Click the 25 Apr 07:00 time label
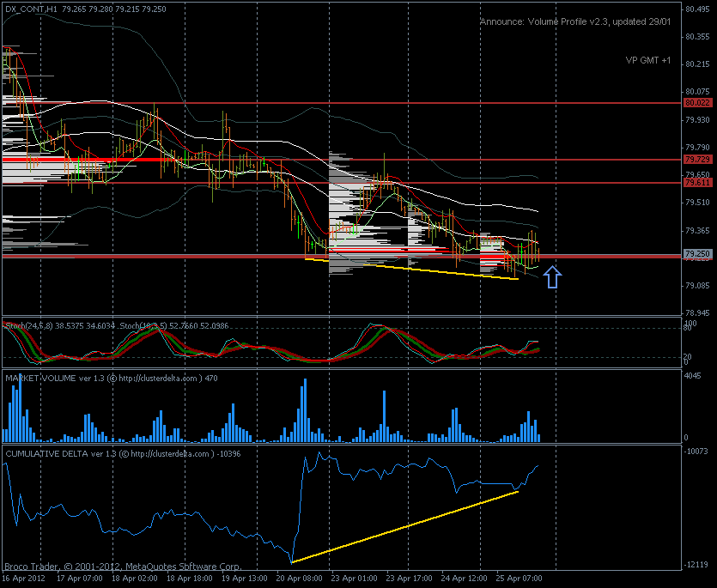This screenshot has width=717, height=588. point(519,578)
